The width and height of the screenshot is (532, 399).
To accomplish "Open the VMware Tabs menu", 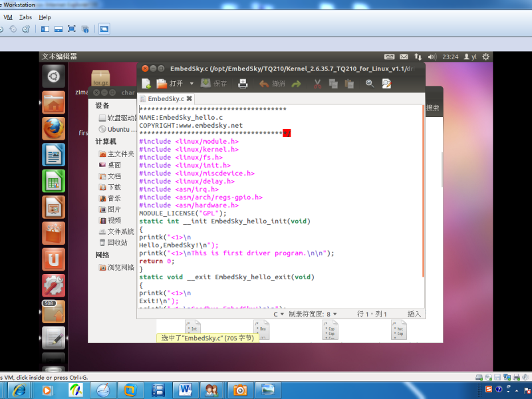I will pos(25,17).
